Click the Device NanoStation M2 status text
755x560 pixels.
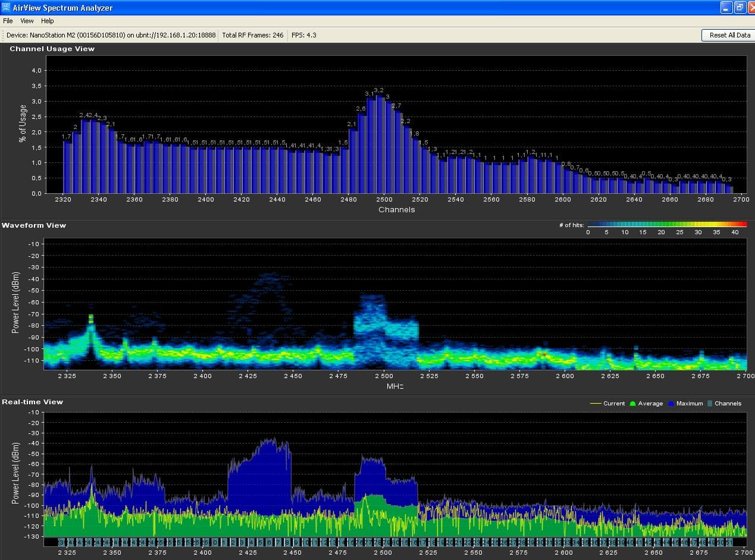tap(111, 35)
